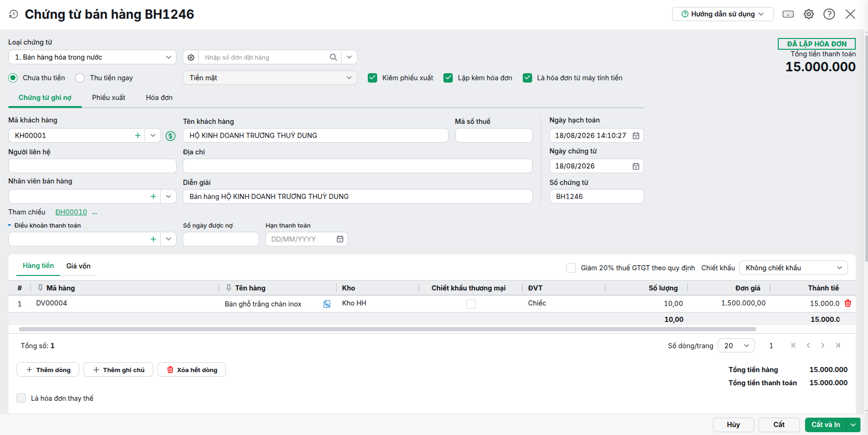Open Loại chứng từ dropdown
Screen dimensions: 868x435
point(93,57)
